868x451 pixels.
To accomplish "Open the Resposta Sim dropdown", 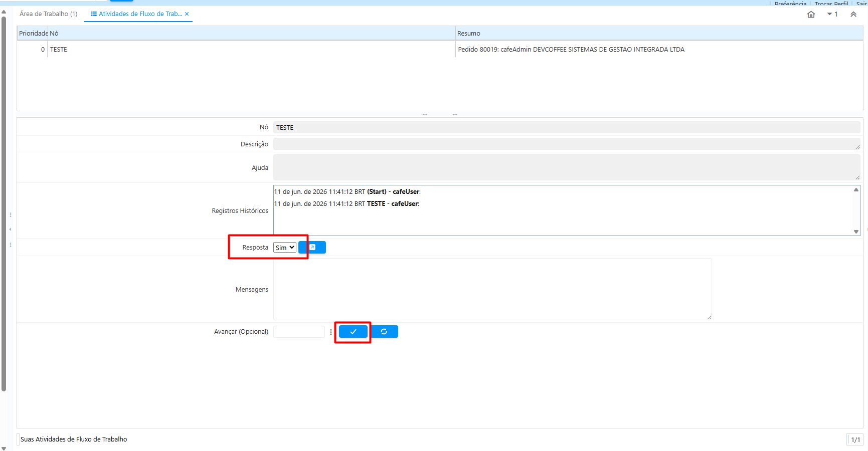I will [285, 248].
